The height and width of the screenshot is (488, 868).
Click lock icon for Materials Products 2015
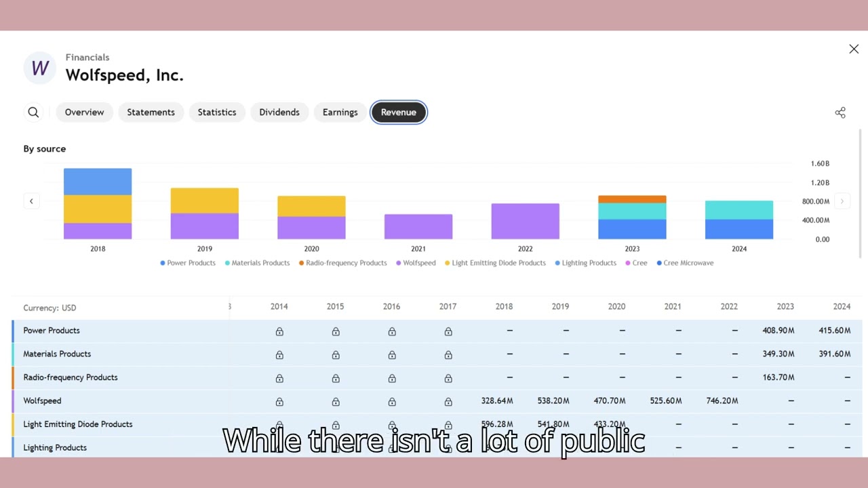coord(336,354)
